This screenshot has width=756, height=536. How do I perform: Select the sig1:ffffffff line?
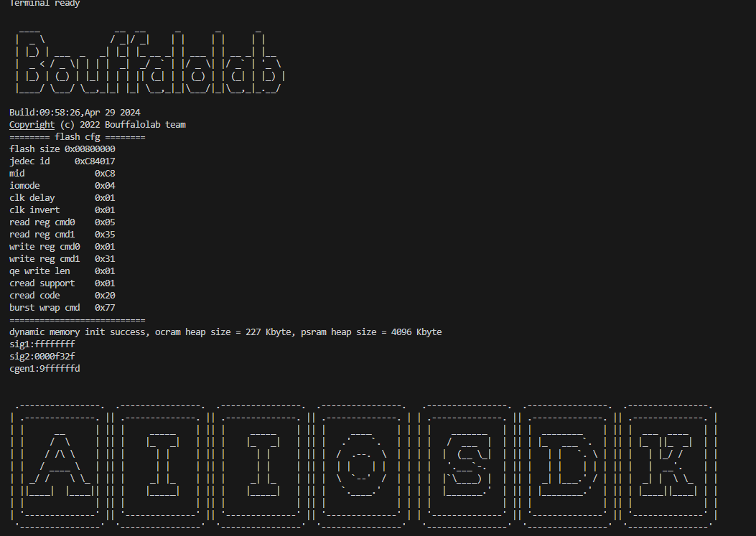(42, 344)
